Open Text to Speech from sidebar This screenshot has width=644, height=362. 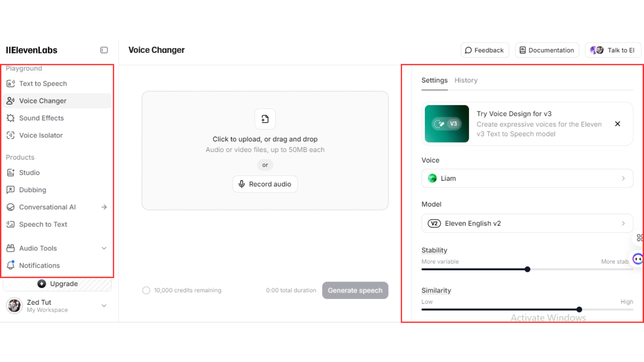click(43, 83)
